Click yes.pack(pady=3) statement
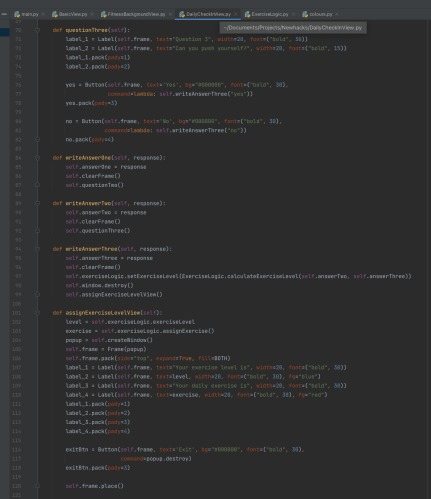The height and width of the screenshot is (499, 431). coord(91,103)
